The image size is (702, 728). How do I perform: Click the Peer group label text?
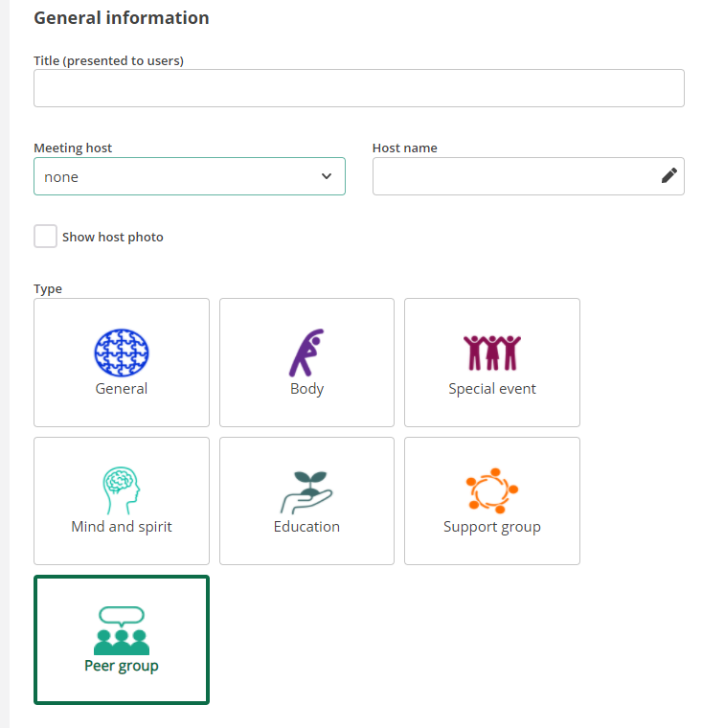(122, 666)
